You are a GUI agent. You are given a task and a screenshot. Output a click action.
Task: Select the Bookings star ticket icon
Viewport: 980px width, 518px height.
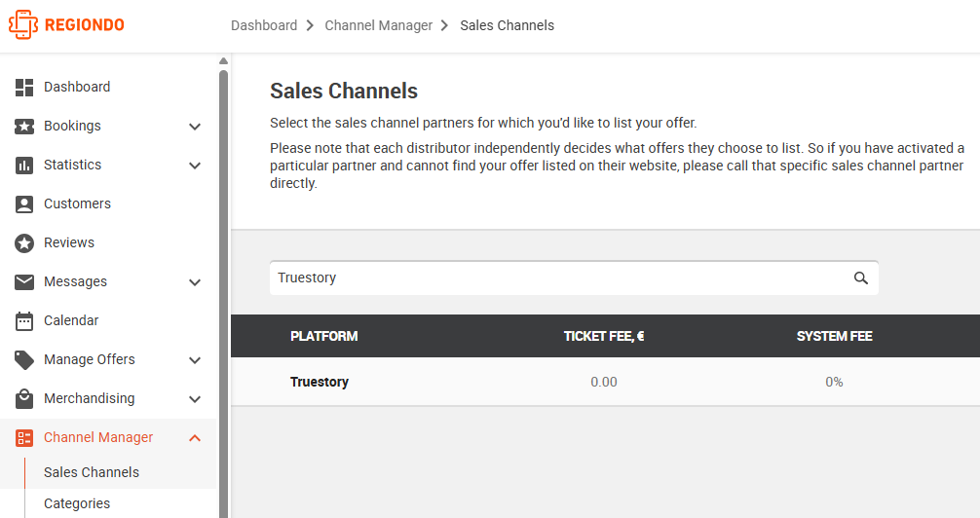click(24, 127)
